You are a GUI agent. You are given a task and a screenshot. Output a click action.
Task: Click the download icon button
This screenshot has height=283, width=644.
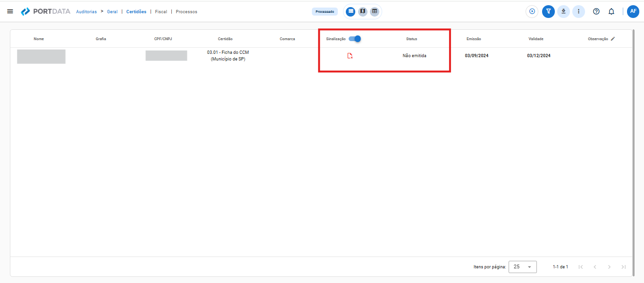click(563, 11)
